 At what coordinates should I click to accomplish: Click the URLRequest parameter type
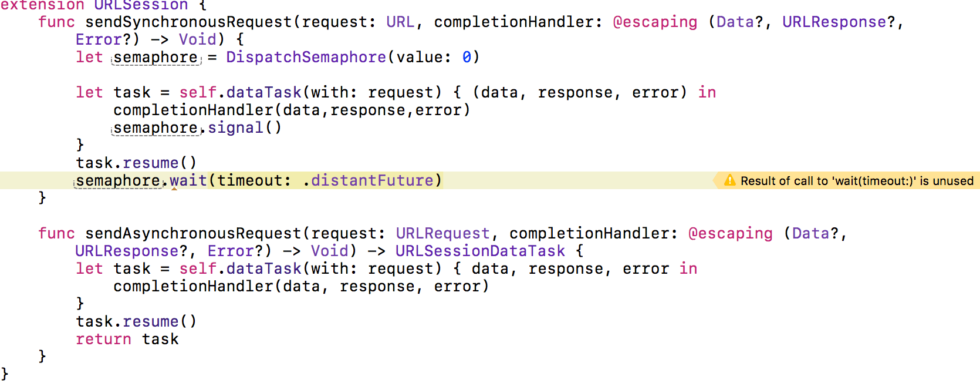442,233
